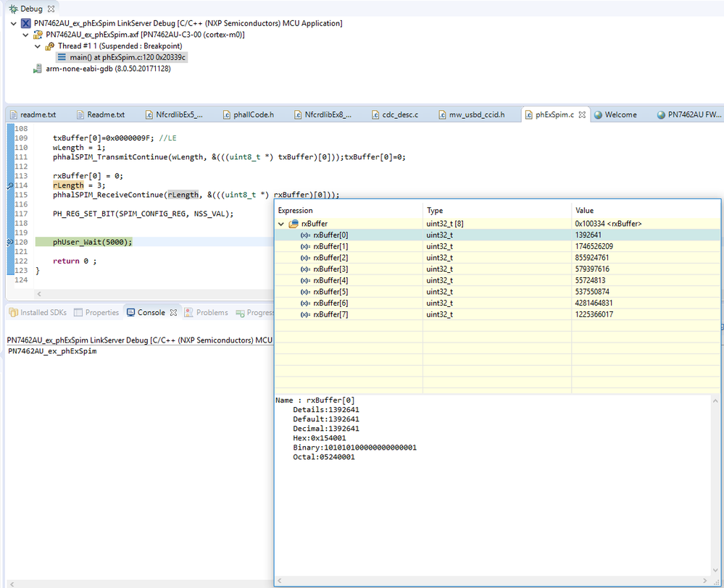Open the phalICode.h editor tab
The image size is (724, 588).
tap(252, 114)
